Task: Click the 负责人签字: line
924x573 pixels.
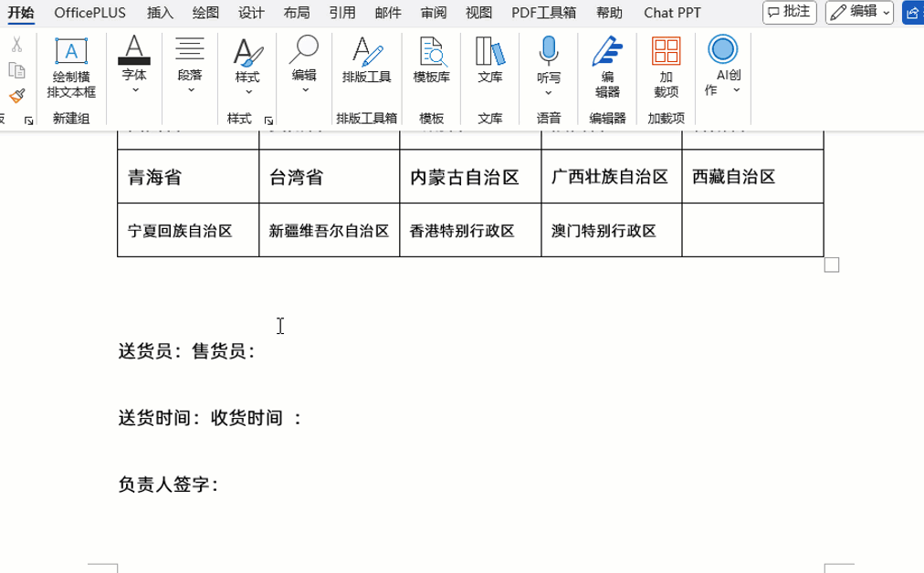Action: pyautogui.click(x=169, y=484)
